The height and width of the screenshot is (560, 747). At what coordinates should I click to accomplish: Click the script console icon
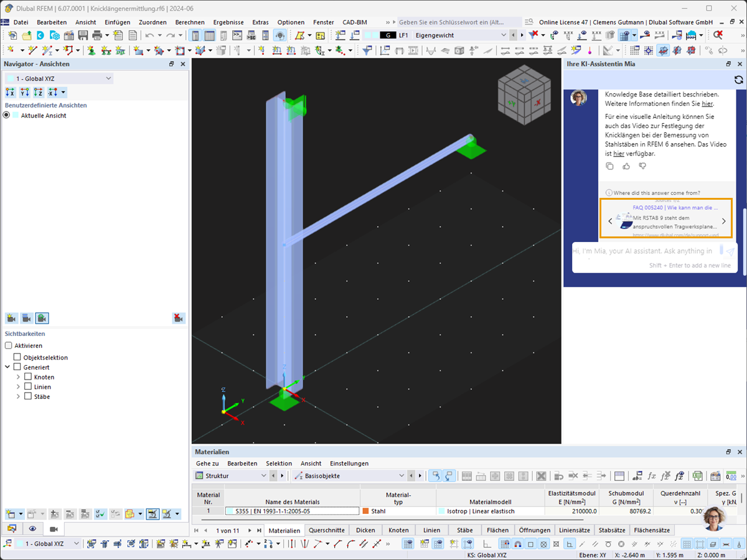(237, 35)
